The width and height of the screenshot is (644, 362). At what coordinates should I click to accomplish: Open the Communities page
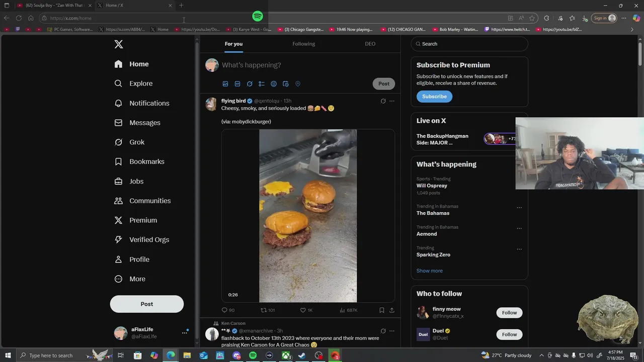142,201
